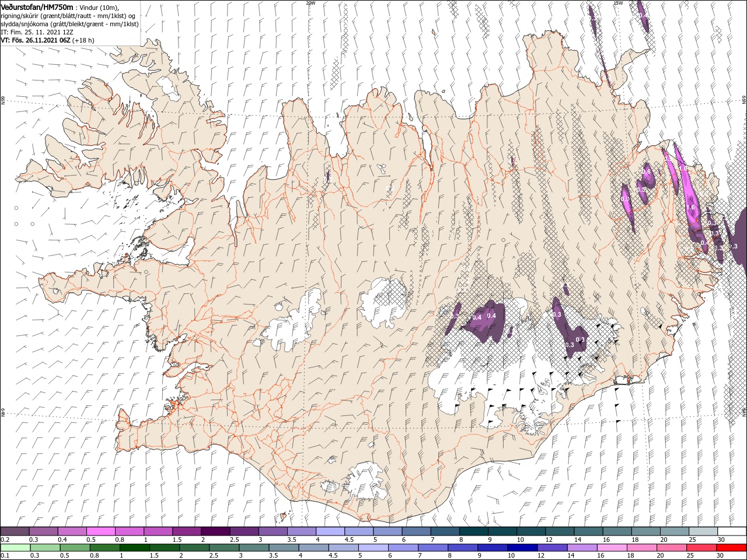Click the palest green 0.1 rain legend swatch

(16, 548)
